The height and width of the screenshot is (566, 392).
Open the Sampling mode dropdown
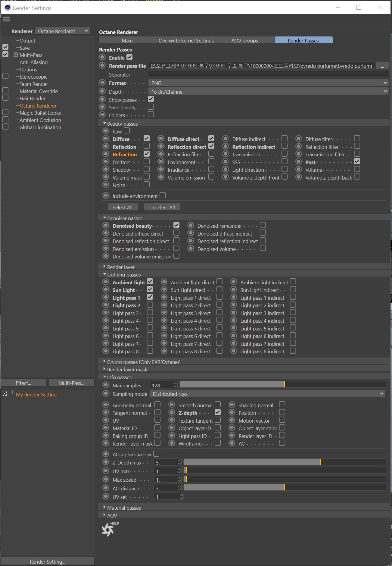(267, 394)
